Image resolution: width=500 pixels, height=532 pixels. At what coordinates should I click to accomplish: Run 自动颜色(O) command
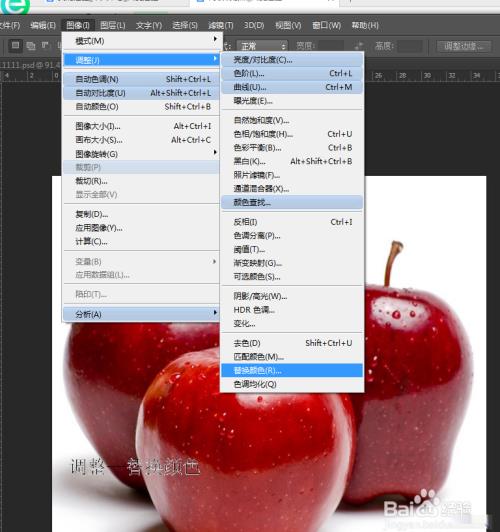[x=142, y=107]
